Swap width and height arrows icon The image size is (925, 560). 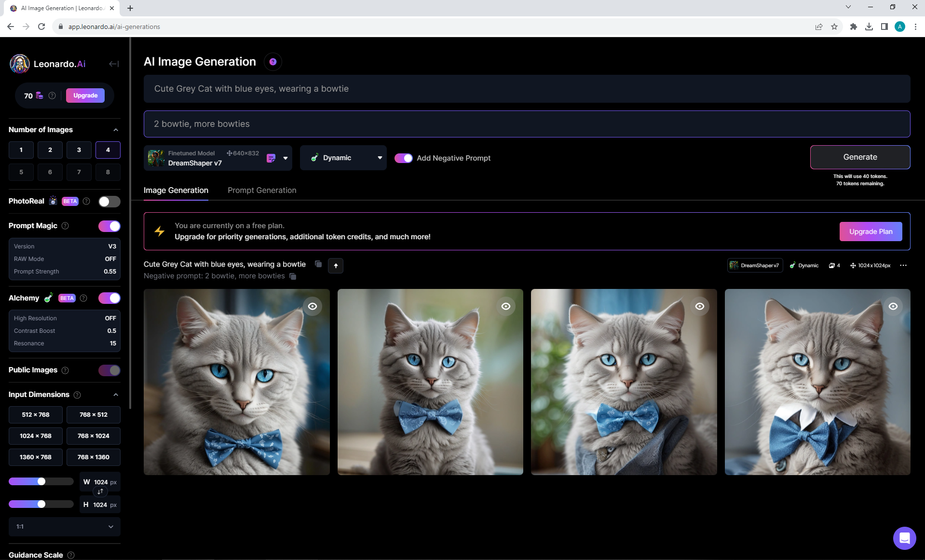point(100,492)
